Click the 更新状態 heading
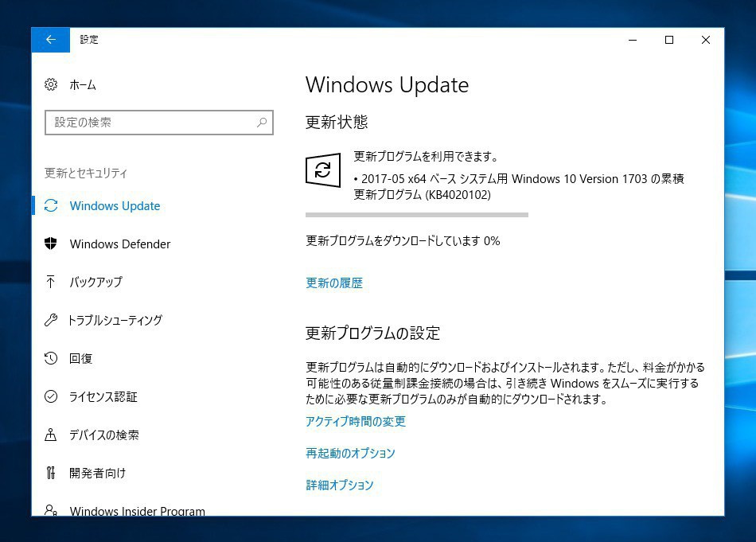The image size is (756, 542). tap(337, 122)
